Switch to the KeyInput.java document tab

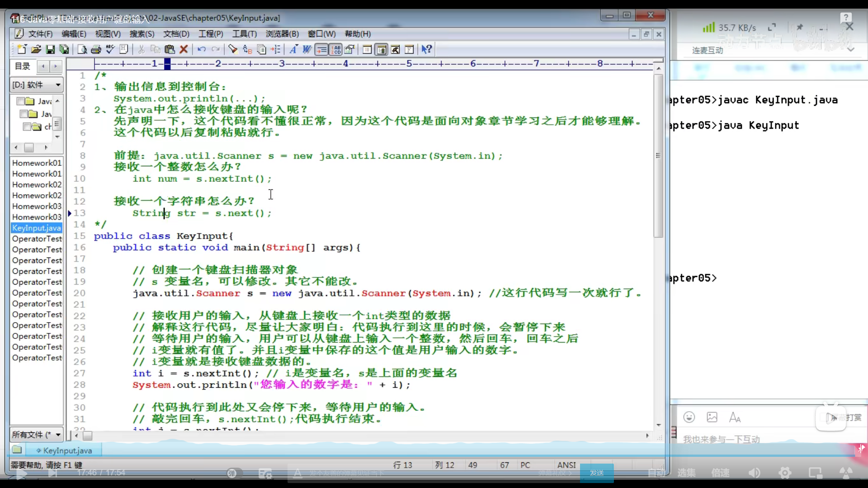[67, 450]
